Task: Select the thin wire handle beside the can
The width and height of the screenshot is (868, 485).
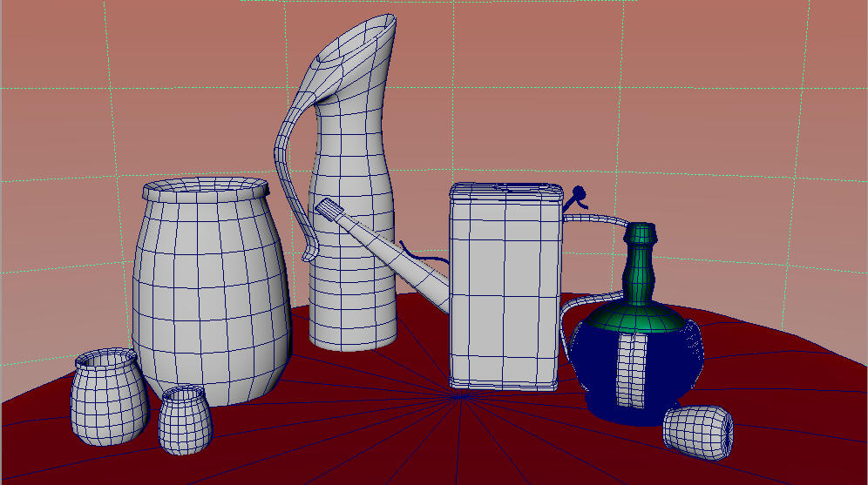Action: pyautogui.click(x=601, y=219)
